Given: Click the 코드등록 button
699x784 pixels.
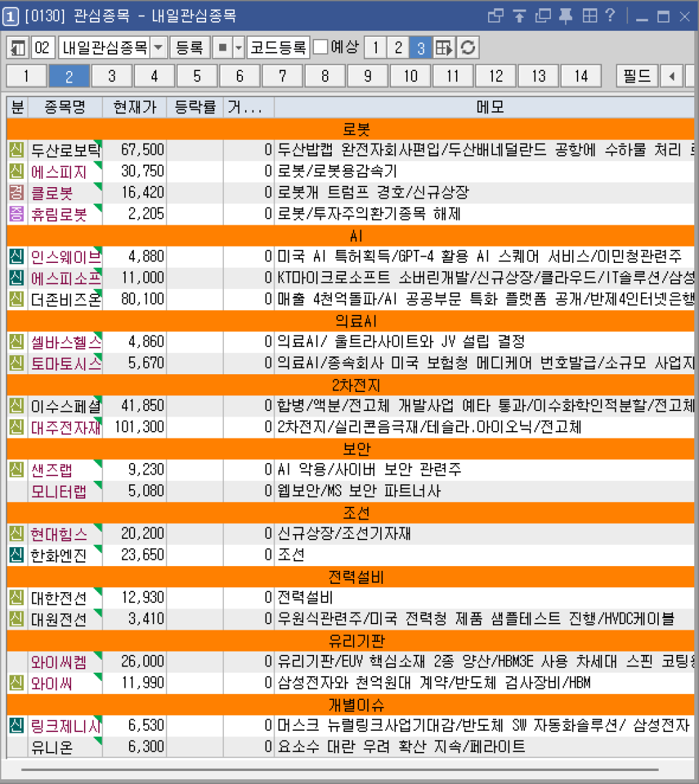Looking at the screenshot, I should (279, 48).
